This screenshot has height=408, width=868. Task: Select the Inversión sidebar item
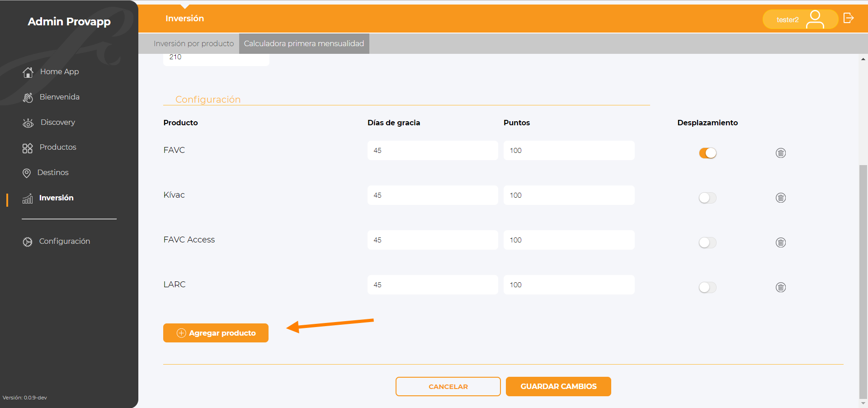(56, 198)
